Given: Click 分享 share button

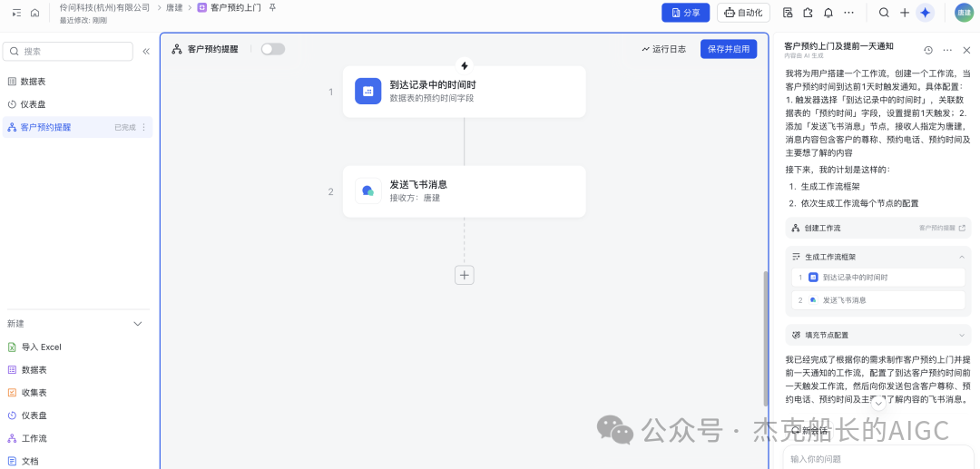Looking at the screenshot, I should pos(686,13).
